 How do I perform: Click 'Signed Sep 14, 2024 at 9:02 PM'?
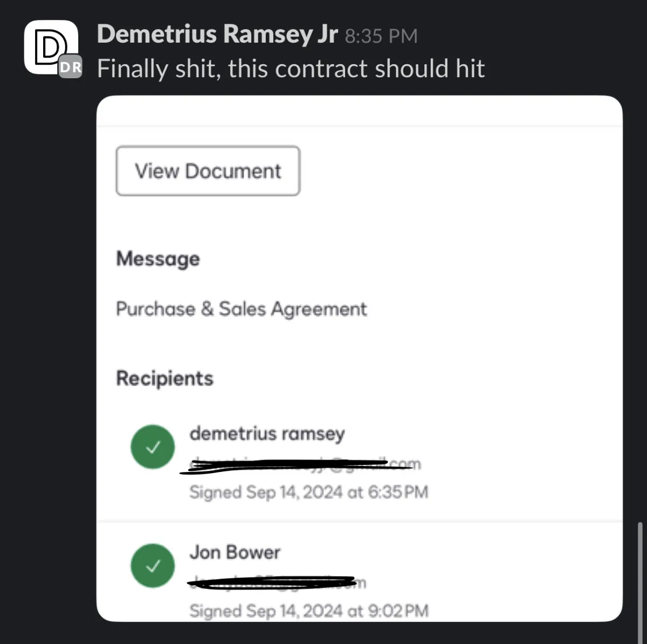[x=308, y=611]
